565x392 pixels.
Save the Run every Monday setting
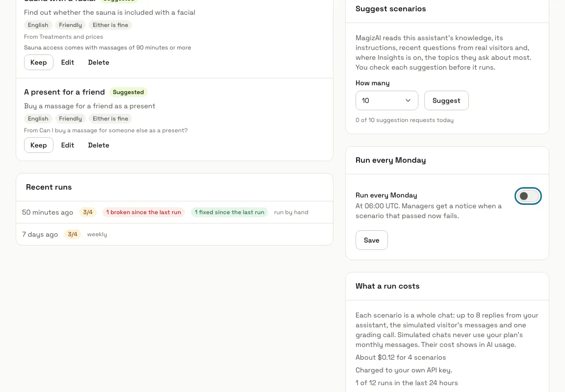(371, 240)
